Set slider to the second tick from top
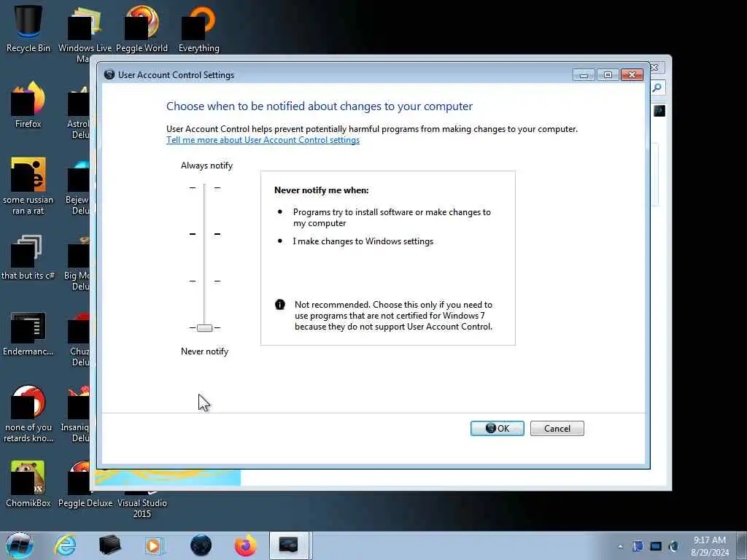Screen dimensions: 747x560 coord(204,234)
